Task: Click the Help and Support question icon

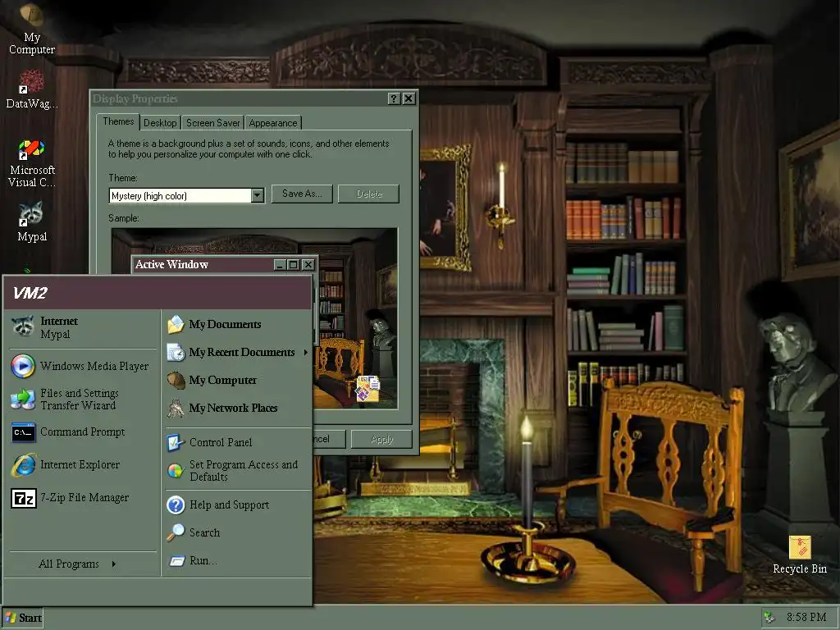Action: point(176,504)
